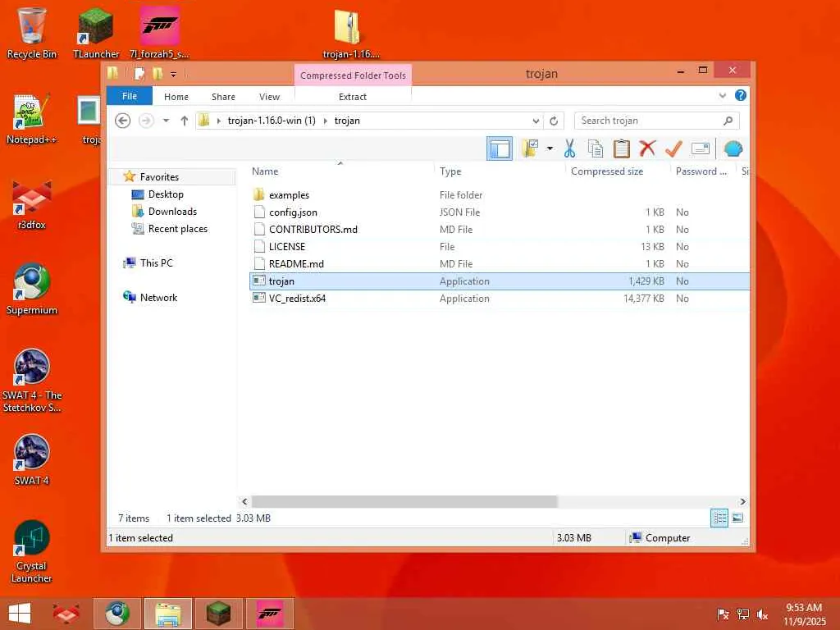
Task: Switch to details view layout button
Action: coord(719,518)
